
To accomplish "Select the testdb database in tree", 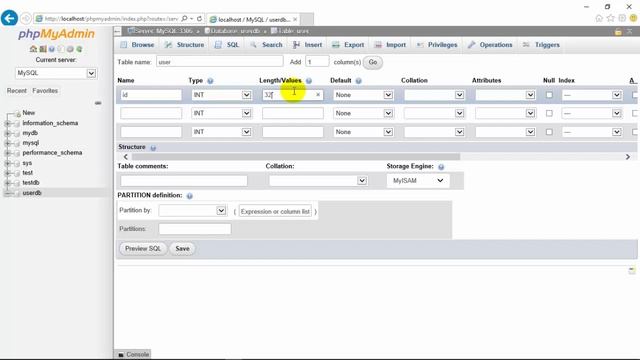I will pyautogui.click(x=31, y=182).
